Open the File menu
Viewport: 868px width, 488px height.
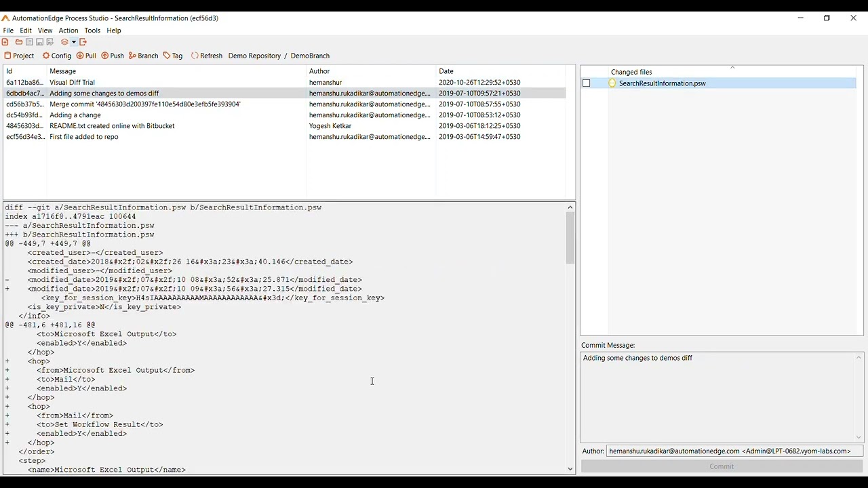click(8, 30)
